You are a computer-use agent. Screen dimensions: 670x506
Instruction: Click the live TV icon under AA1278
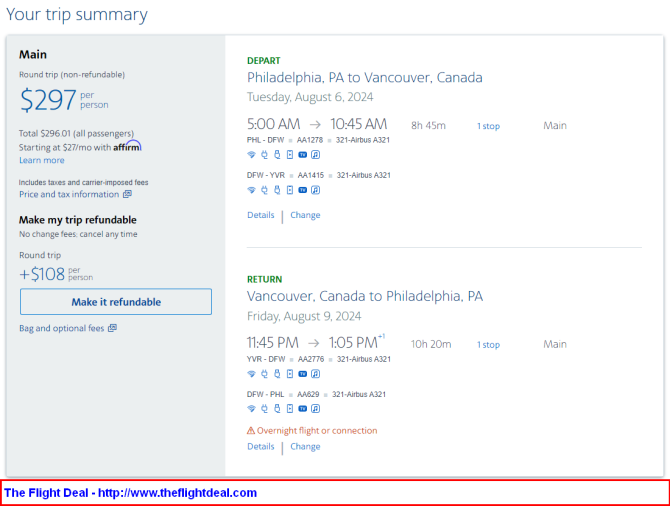tap(303, 155)
